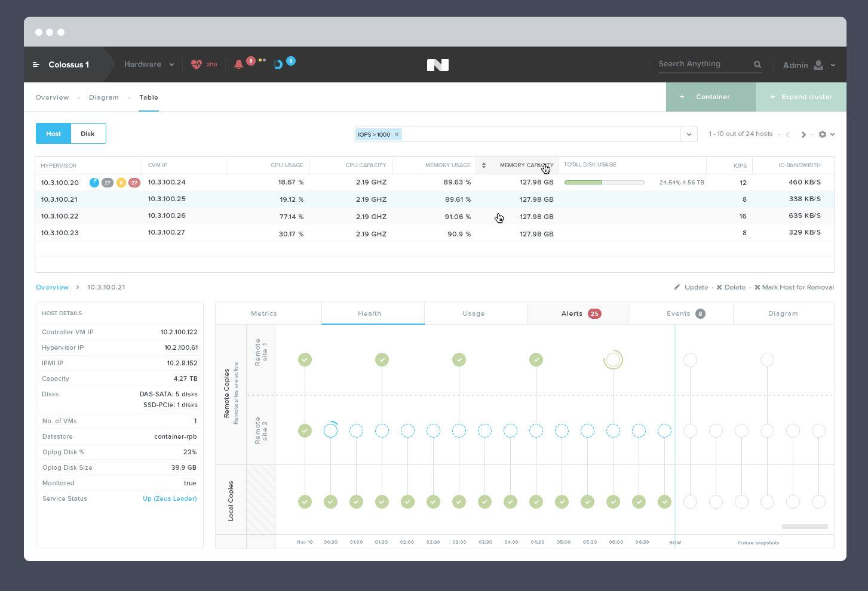Open the filter box dropdown arrow
Image resolution: width=868 pixels, height=591 pixels.
point(689,134)
